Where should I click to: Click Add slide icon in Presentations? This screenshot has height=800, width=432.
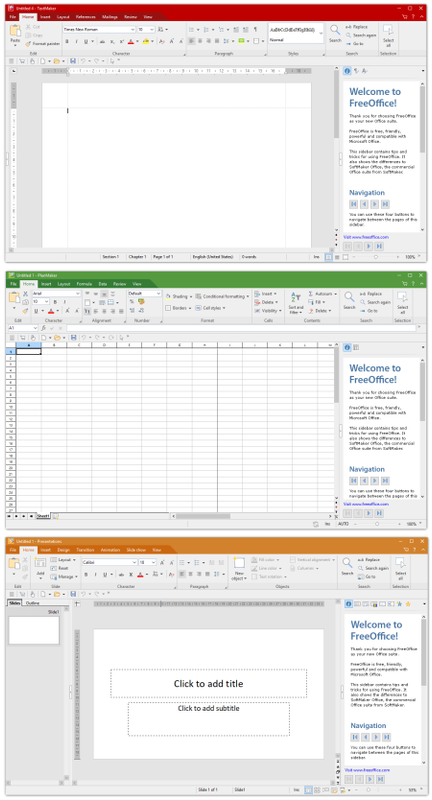[40, 563]
